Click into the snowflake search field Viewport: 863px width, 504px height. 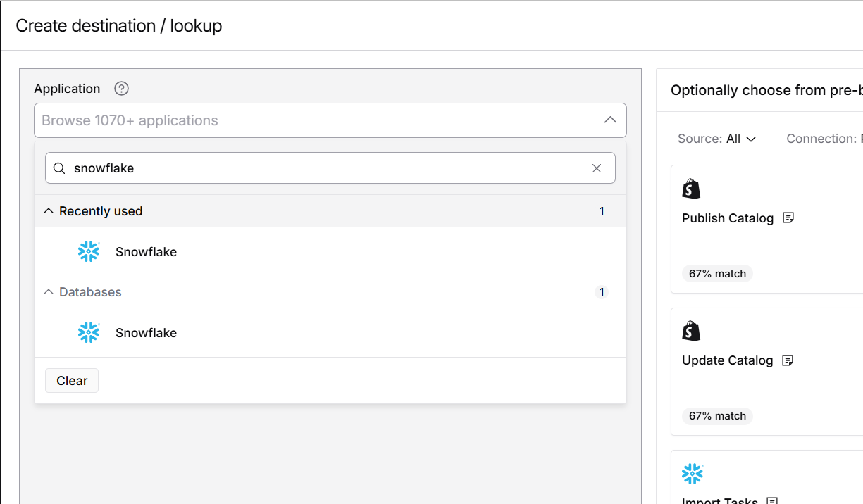click(324, 168)
